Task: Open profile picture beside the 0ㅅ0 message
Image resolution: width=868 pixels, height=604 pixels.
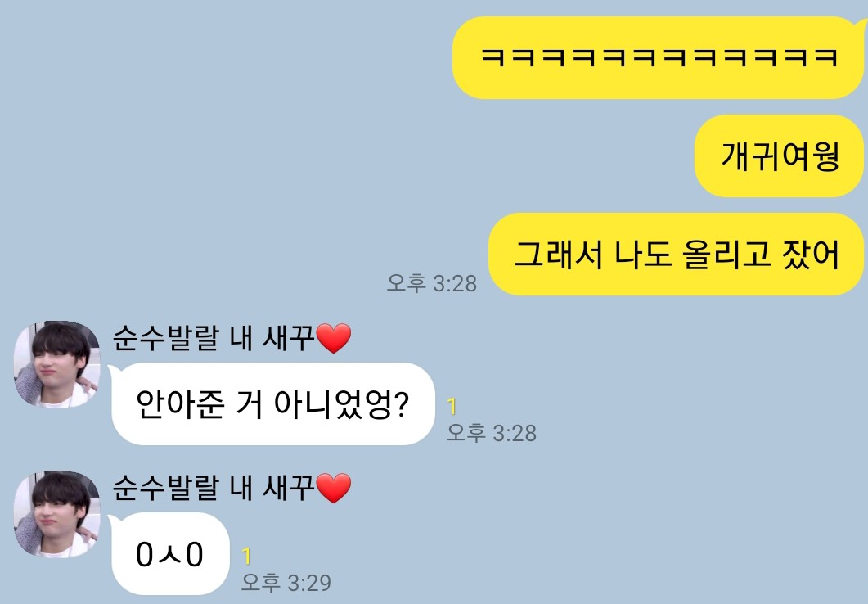Action: 56,514
